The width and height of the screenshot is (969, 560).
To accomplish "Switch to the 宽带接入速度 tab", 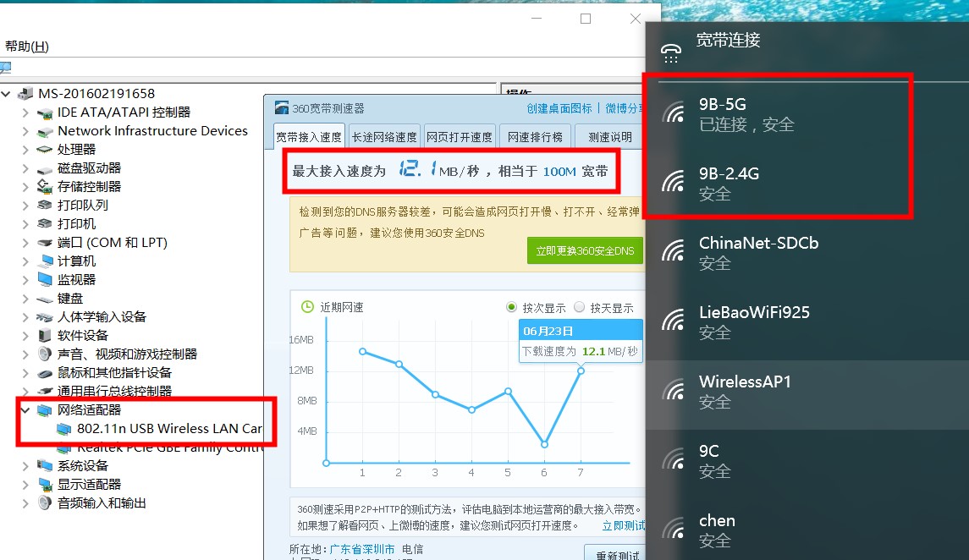I will (309, 137).
